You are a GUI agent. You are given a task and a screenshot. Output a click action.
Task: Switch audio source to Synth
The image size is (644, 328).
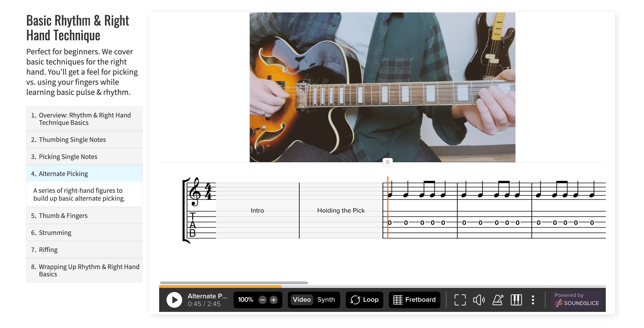click(326, 299)
